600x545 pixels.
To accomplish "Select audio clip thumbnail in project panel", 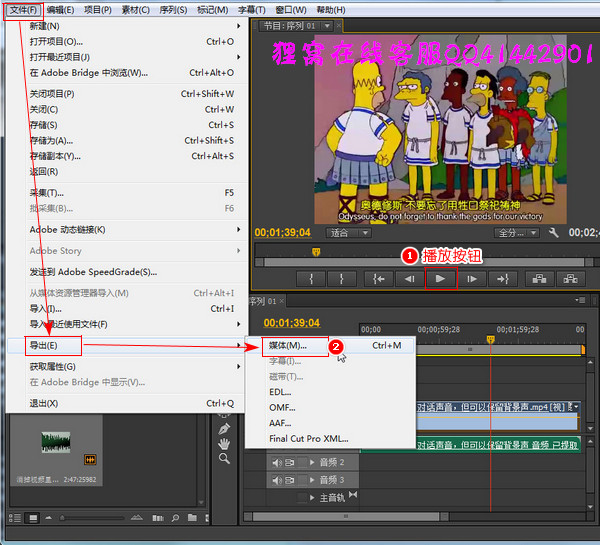I will [x=56, y=442].
